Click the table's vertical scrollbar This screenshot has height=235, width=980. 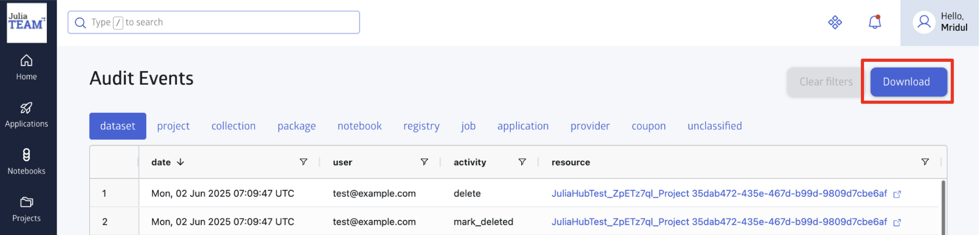coord(943,208)
